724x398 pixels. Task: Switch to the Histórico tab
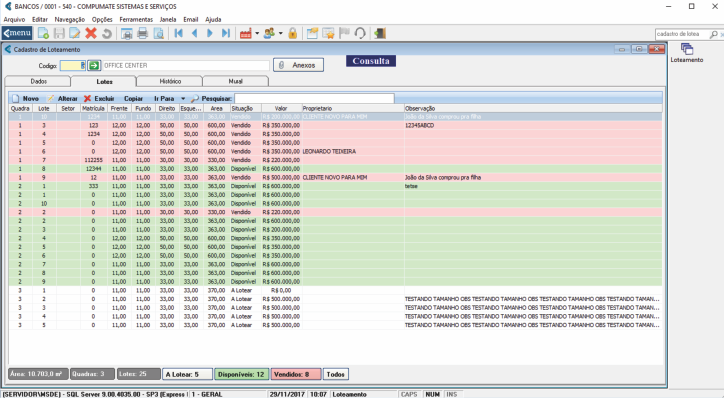click(170, 81)
